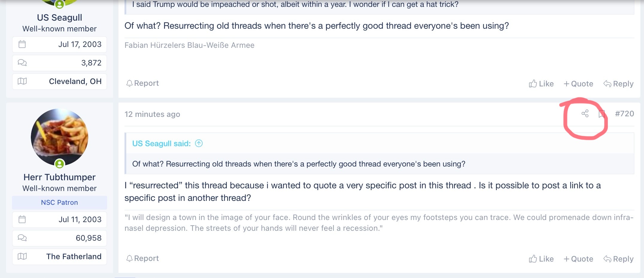
Task: Click the NSC Patron badge
Action: 60,202
